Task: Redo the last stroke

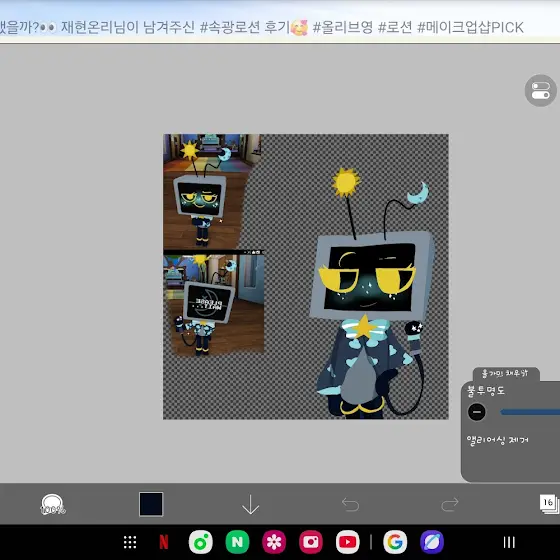Action: click(x=450, y=504)
